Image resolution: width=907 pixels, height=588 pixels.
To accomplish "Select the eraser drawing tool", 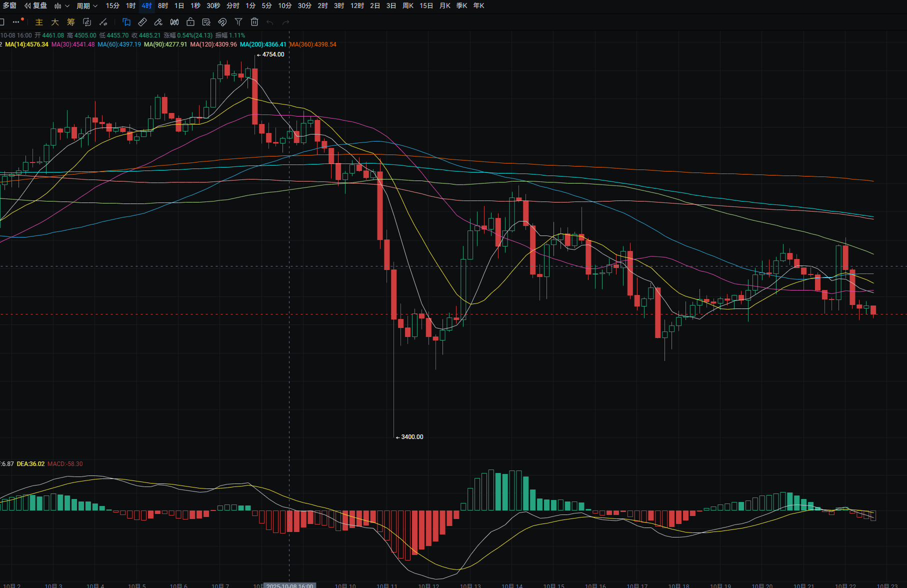I will point(158,22).
